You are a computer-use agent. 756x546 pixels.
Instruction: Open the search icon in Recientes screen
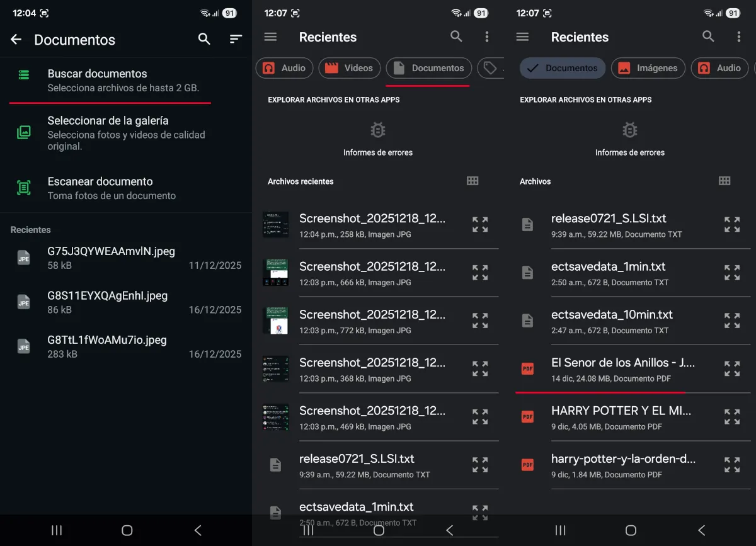tap(456, 37)
